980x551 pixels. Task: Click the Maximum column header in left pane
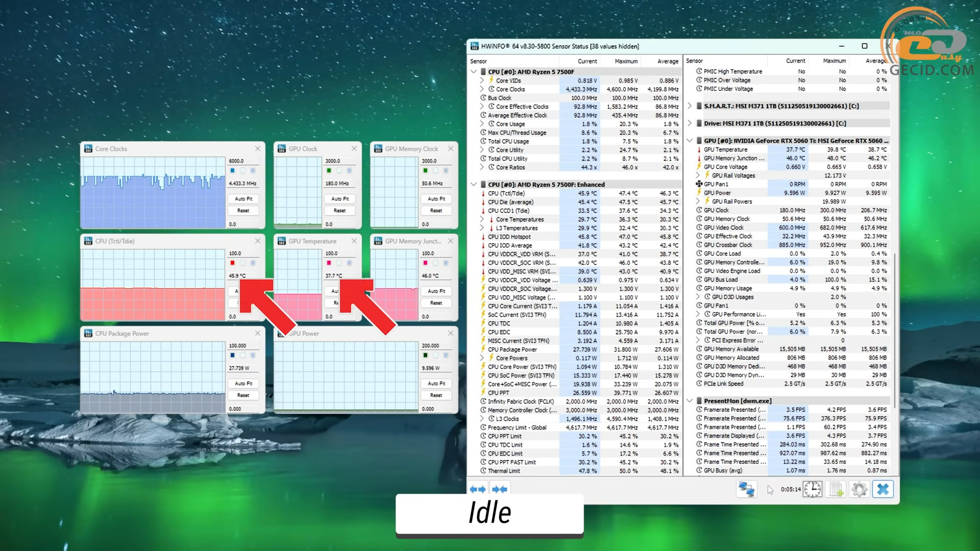tap(626, 61)
